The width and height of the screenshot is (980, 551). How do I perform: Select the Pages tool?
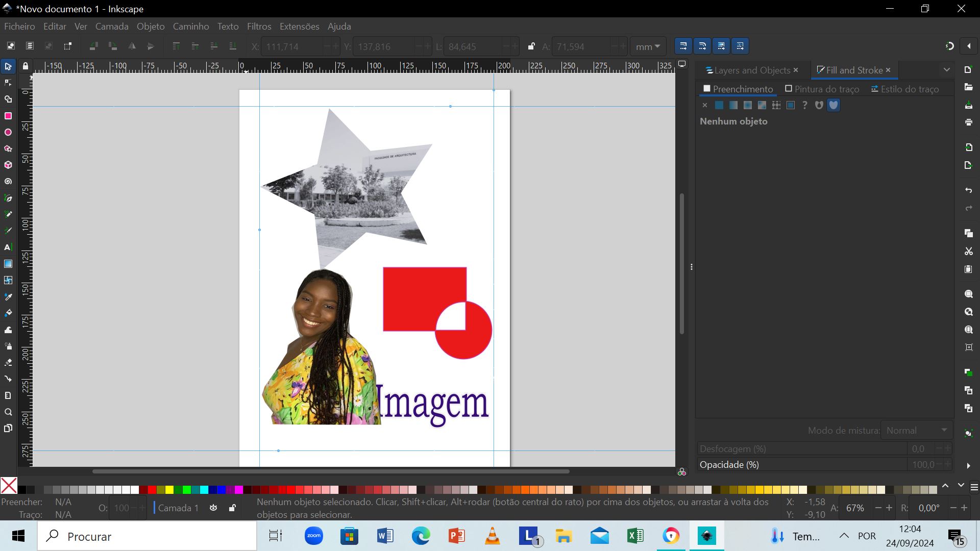[8, 429]
